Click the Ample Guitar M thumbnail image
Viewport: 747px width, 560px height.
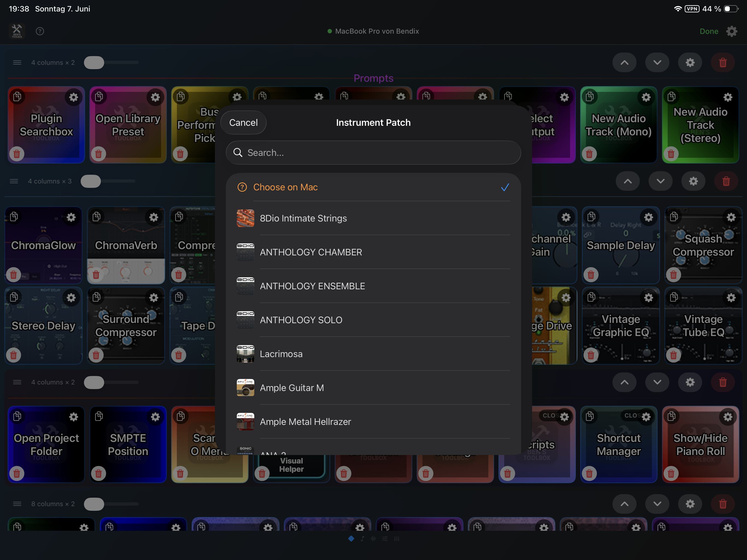pyautogui.click(x=246, y=388)
